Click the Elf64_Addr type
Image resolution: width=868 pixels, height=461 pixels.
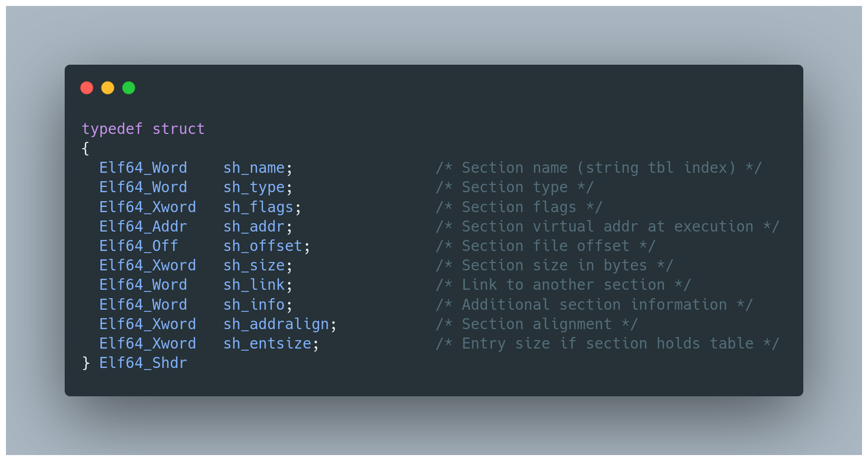click(143, 227)
